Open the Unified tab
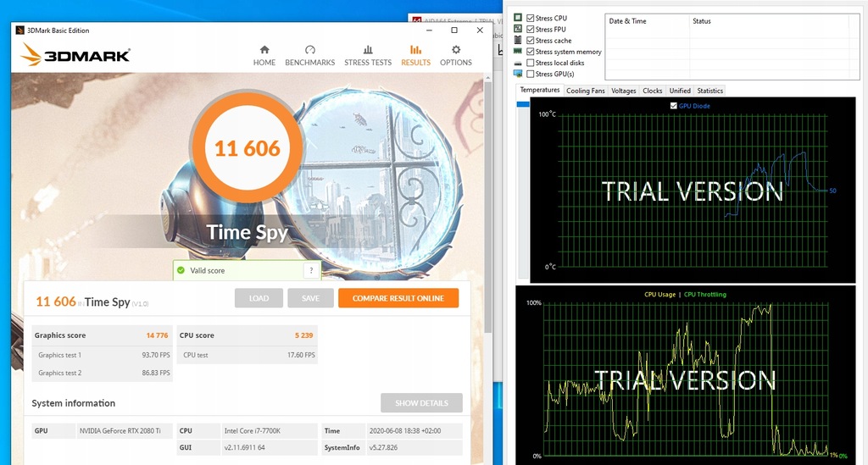Viewport: 868px width, 465px height. [x=679, y=91]
